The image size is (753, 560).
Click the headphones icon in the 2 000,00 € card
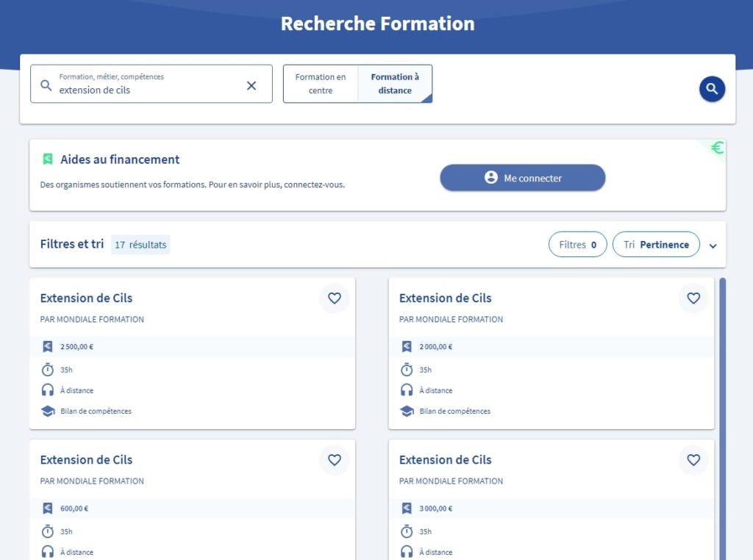point(407,390)
